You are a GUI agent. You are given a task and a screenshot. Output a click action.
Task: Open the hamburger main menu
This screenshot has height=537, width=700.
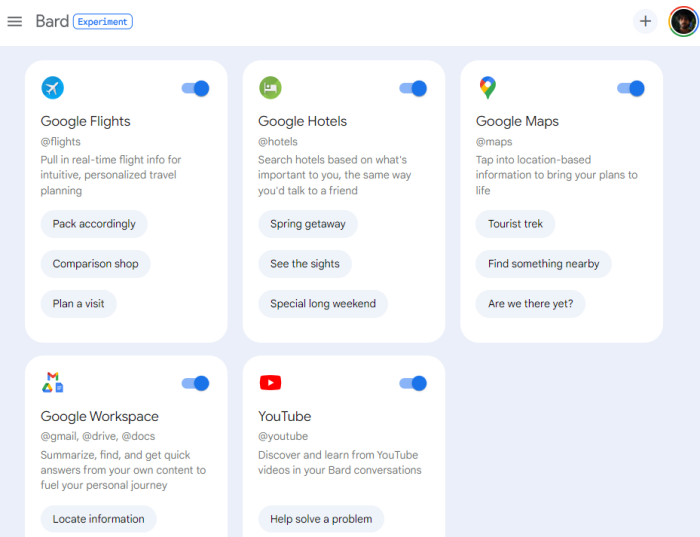tap(15, 21)
